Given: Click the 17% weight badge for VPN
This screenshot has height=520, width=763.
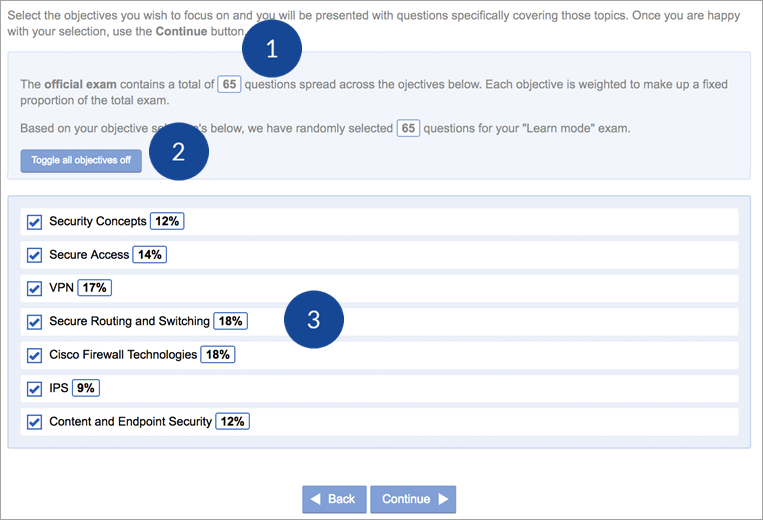Looking at the screenshot, I should click(95, 288).
